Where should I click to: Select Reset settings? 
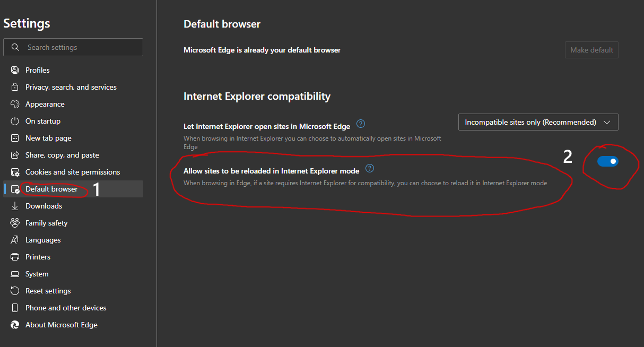(x=73, y=291)
